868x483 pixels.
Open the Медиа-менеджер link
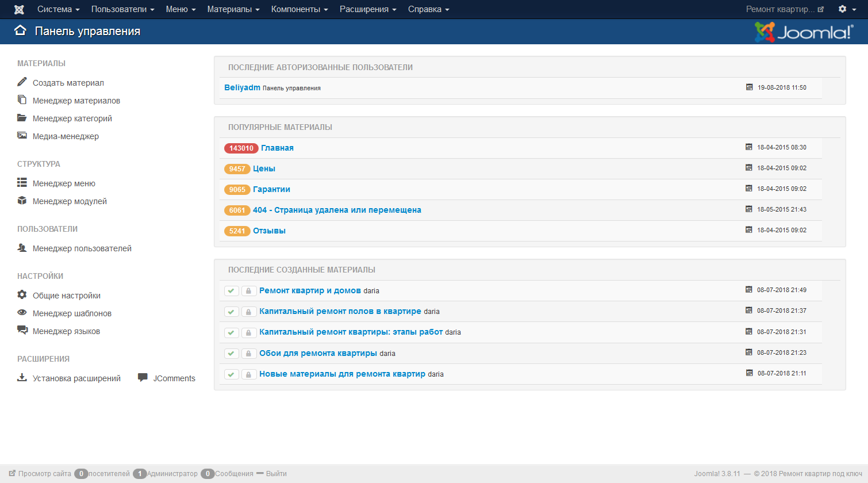[x=66, y=136]
